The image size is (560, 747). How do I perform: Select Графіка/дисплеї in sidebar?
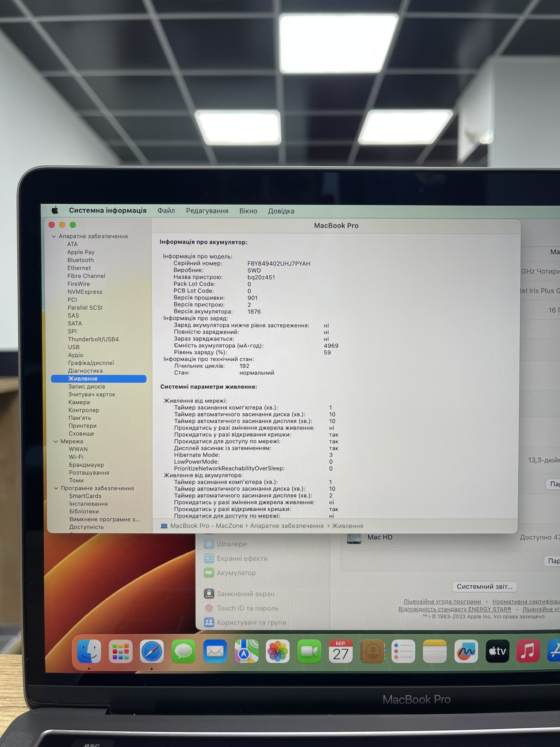(x=91, y=363)
